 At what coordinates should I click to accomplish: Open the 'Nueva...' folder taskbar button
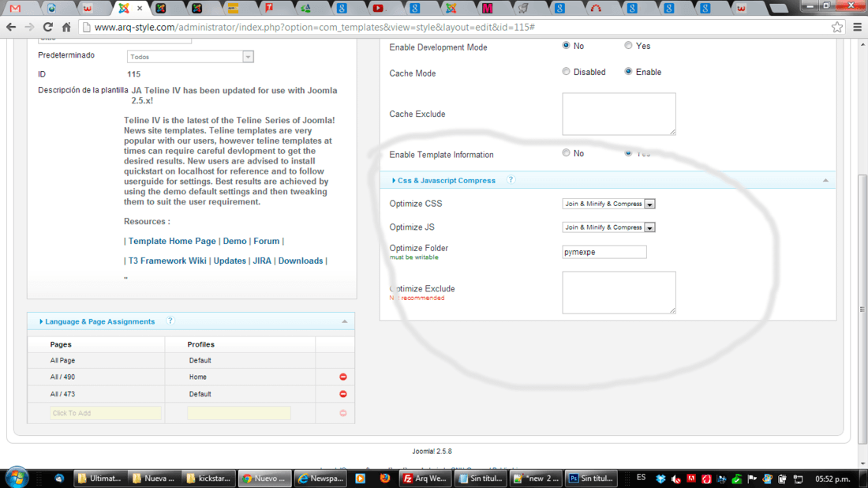point(154,478)
